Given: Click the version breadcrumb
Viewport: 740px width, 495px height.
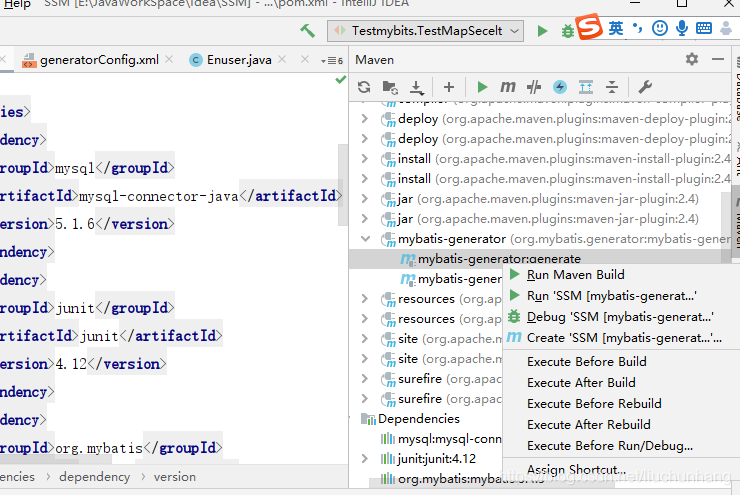Looking at the screenshot, I should (x=175, y=477).
